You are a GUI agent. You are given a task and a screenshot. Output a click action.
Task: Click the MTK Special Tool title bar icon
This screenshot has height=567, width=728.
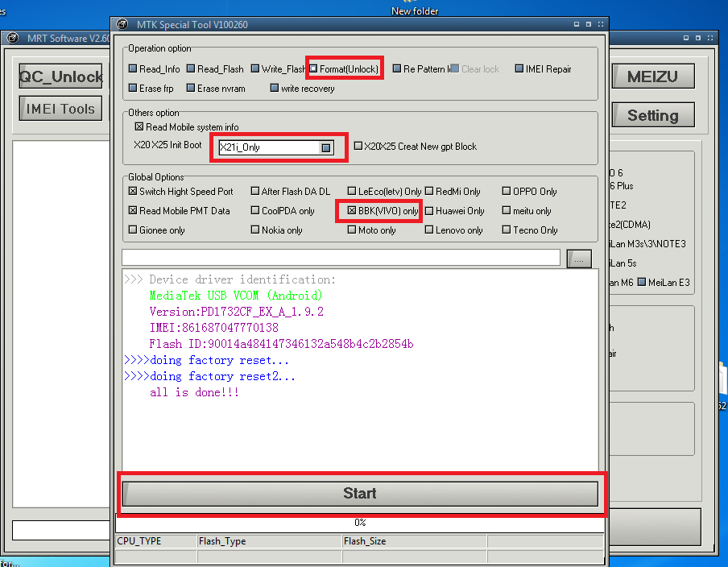[x=122, y=24]
